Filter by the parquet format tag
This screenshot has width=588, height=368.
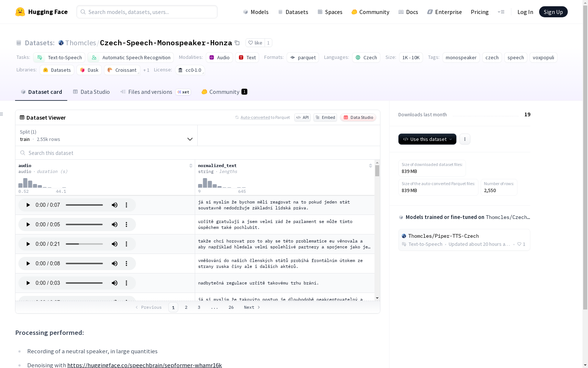[303, 57]
